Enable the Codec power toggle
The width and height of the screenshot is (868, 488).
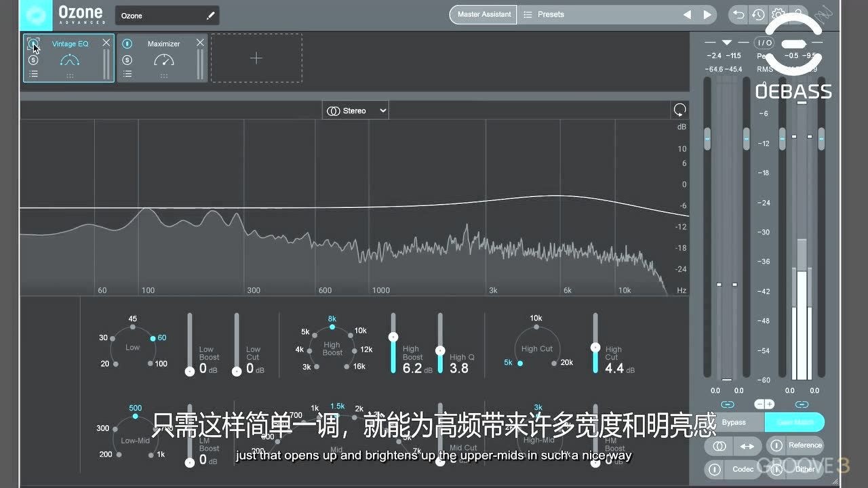click(x=715, y=469)
